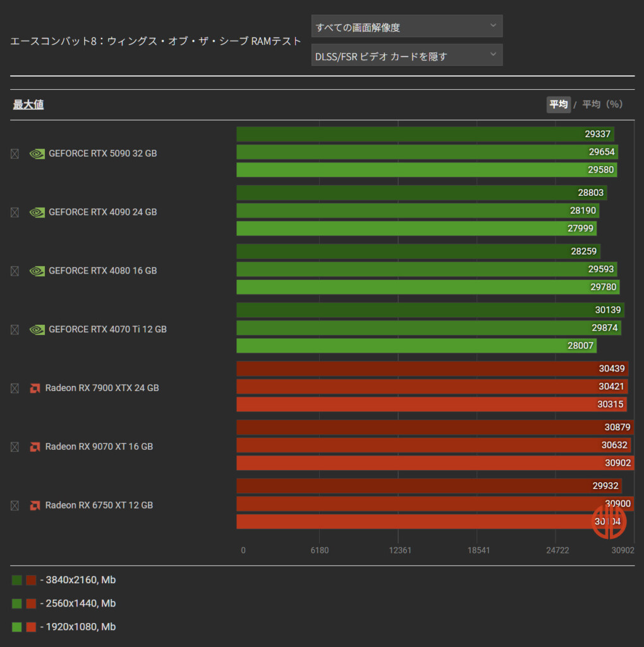This screenshot has height=647, width=644.
Task: Toggle the GEFORCE RTX 4090 24 GB checkbox
Action: point(15,212)
